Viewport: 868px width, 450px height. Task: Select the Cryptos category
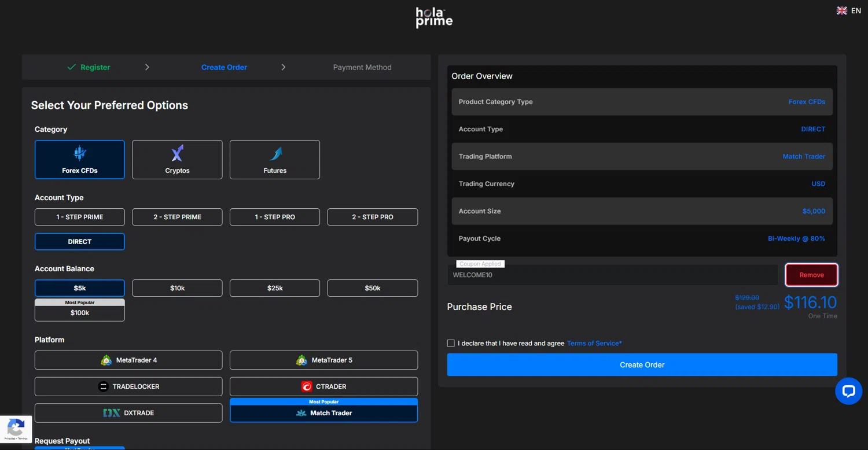[177, 160]
